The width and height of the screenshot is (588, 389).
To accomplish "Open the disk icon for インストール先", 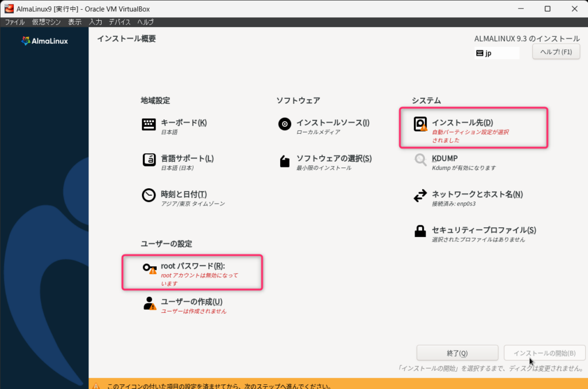I will [x=421, y=125].
